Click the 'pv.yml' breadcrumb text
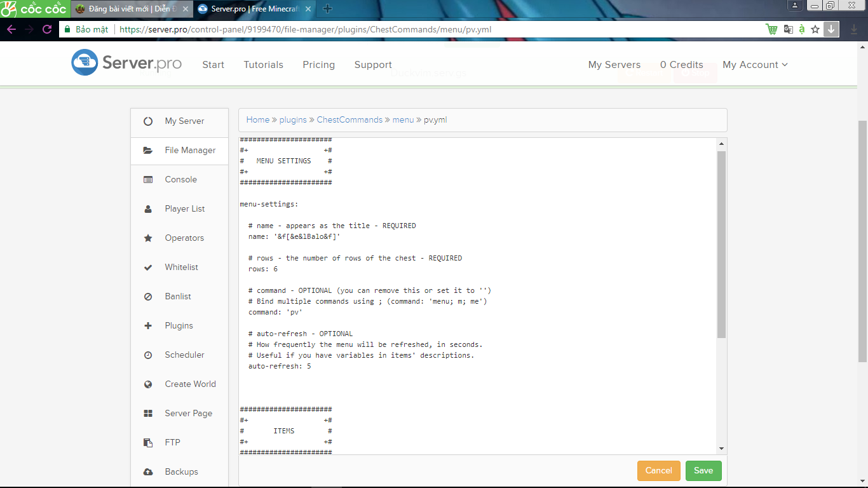The height and width of the screenshot is (488, 868). tap(435, 119)
